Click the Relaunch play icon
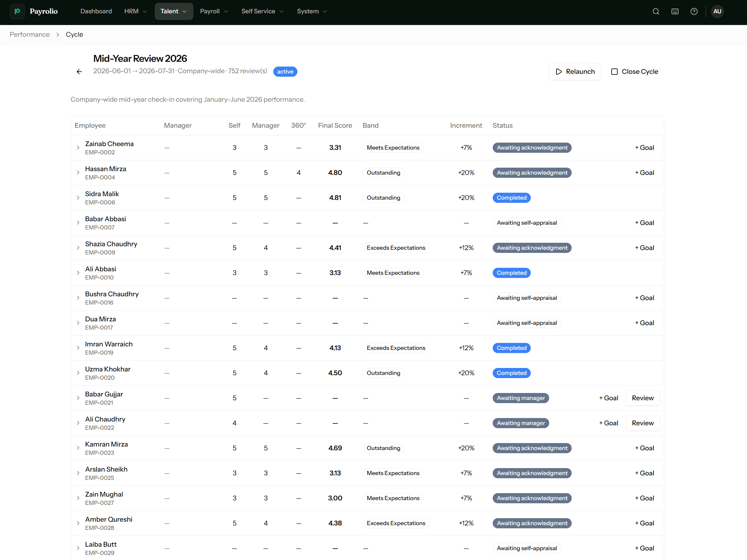The width and height of the screenshot is (747, 560). click(x=559, y=72)
